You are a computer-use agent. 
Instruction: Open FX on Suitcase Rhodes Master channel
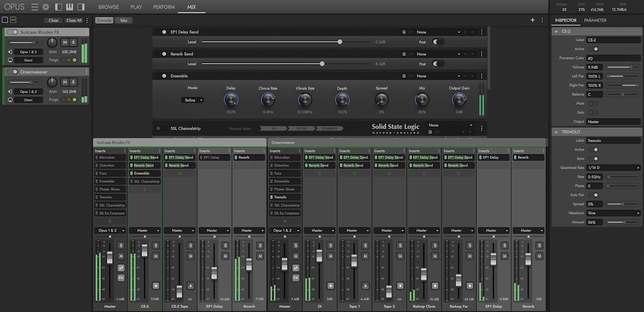(x=121, y=278)
